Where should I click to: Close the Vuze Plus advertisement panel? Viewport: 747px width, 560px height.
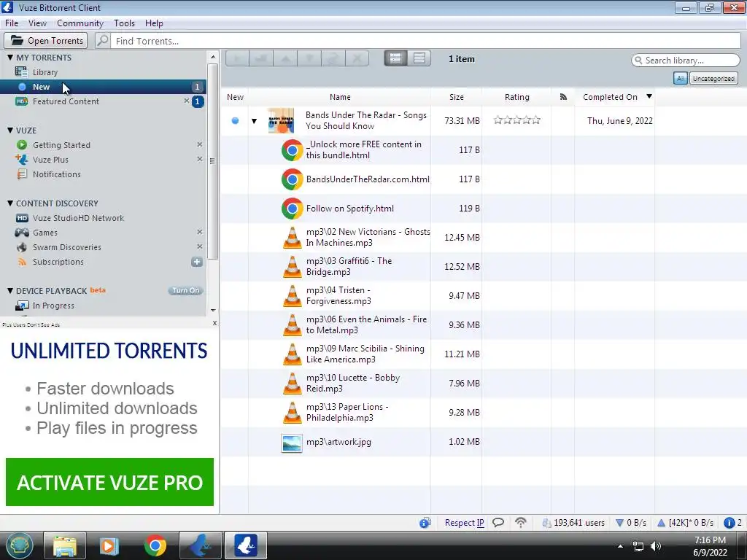[x=214, y=323]
